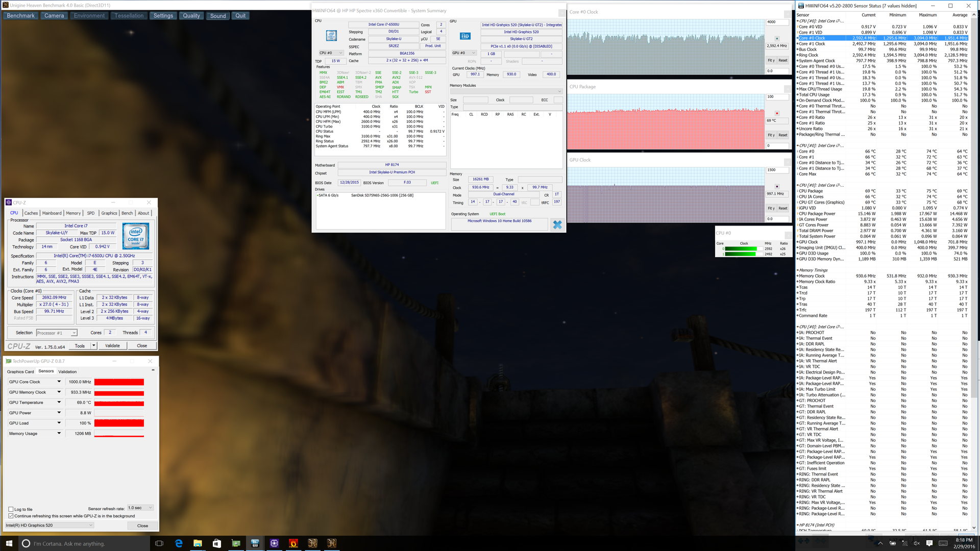Expand the Intel HD Graphics 520 selector
The image size is (980, 551).
50,525
